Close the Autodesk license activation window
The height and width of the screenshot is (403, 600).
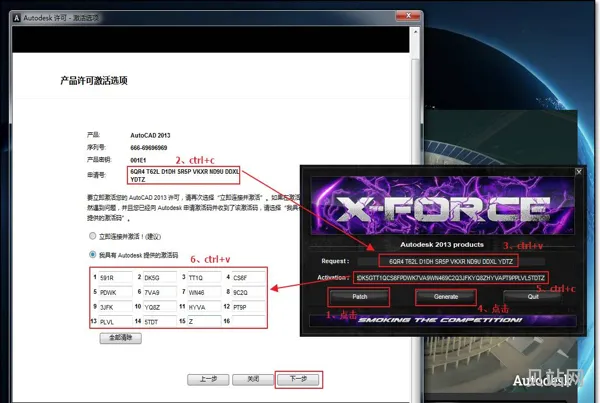(408, 16)
